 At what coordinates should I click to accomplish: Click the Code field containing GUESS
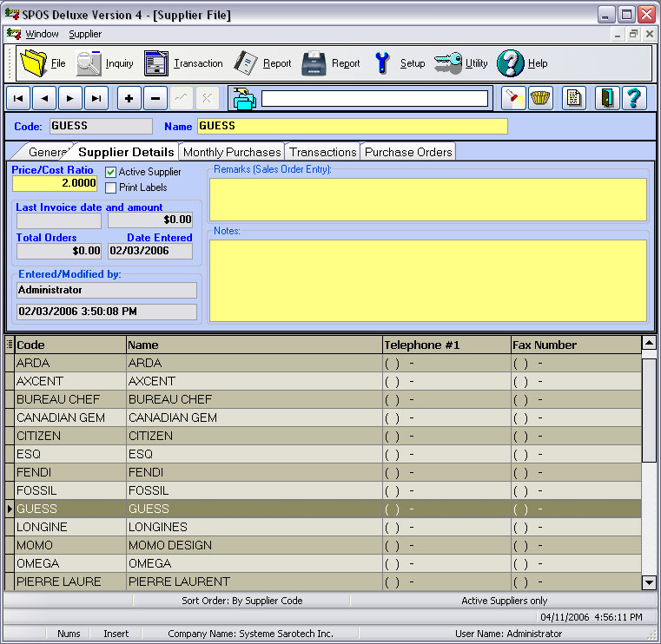(101, 126)
